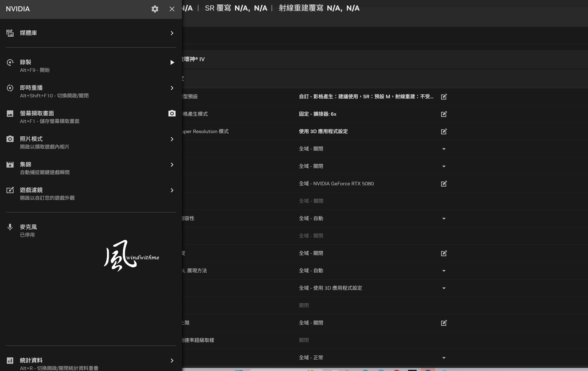Click the 速率超級取樣 row label
The image size is (588, 371).
coord(198,340)
